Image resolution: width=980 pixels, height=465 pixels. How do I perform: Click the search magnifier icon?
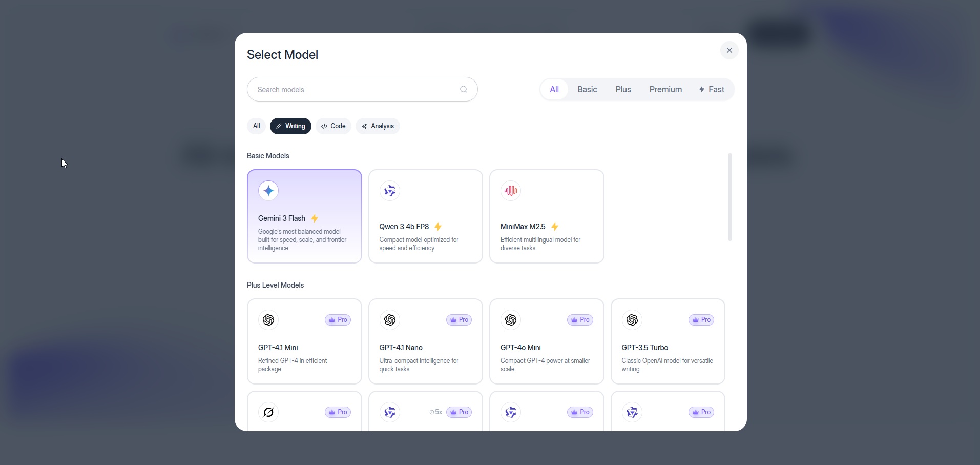click(464, 89)
